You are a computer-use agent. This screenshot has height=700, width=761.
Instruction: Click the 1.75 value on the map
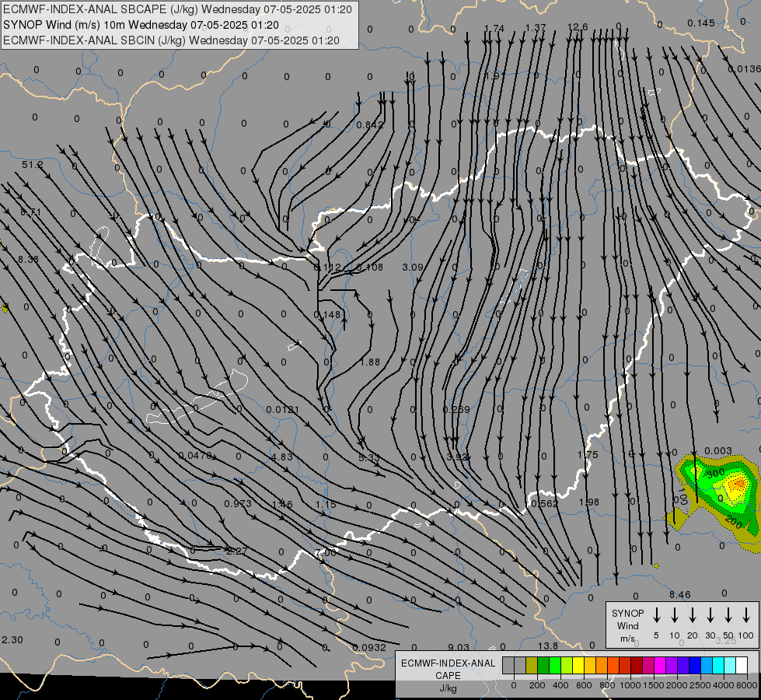588,455
